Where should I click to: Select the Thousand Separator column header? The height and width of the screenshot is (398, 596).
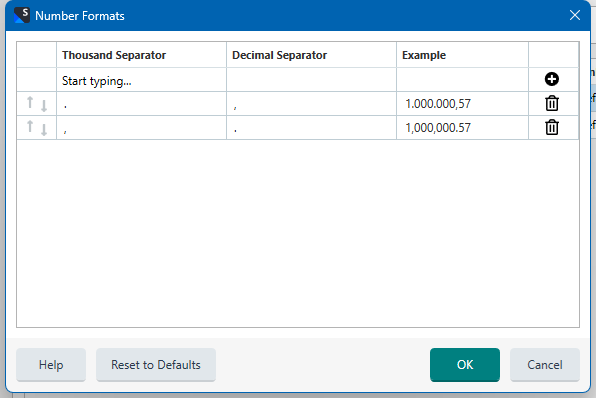point(141,55)
